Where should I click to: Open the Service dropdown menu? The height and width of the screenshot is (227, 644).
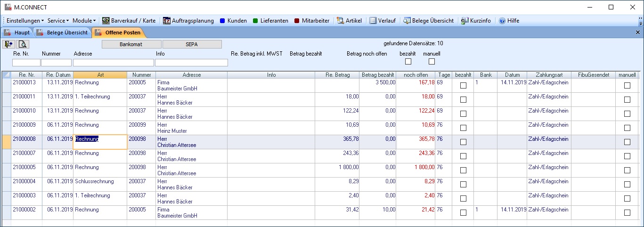pyautogui.click(x=58, y=21)
